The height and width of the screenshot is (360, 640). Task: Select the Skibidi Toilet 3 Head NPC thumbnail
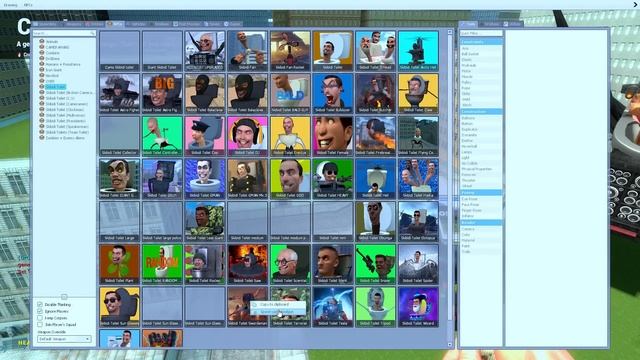click(x=376, y=51)
